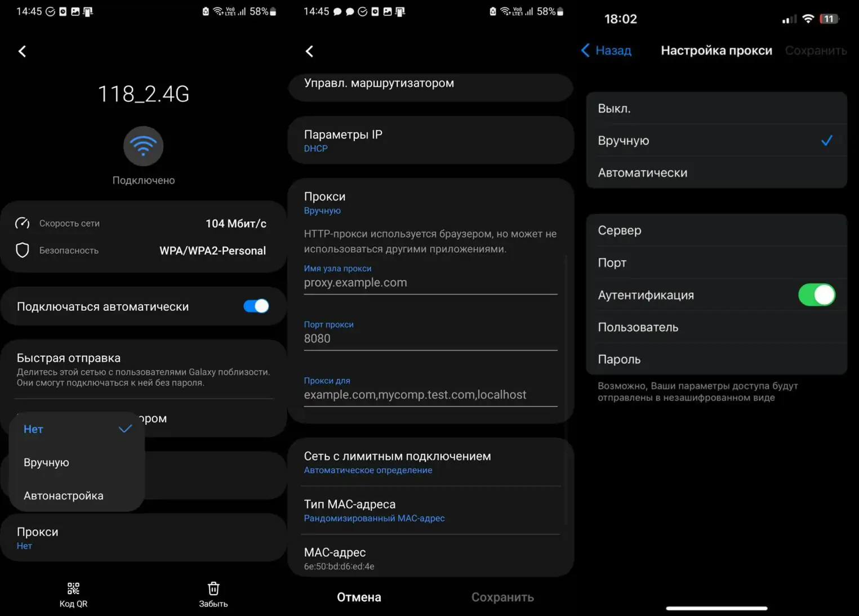Edit the proxy port field 8080
Viewport: 859px width, 616px height.
(430, 338)
